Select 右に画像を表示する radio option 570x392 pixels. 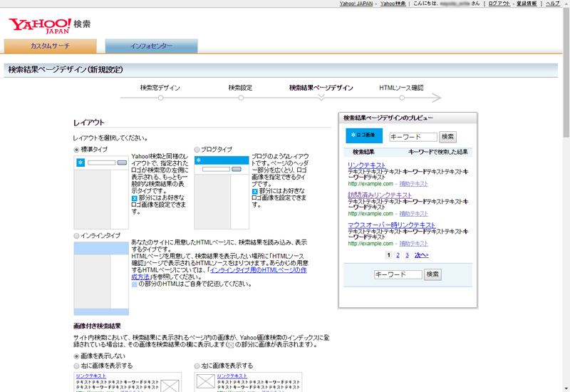click(76, 366)
